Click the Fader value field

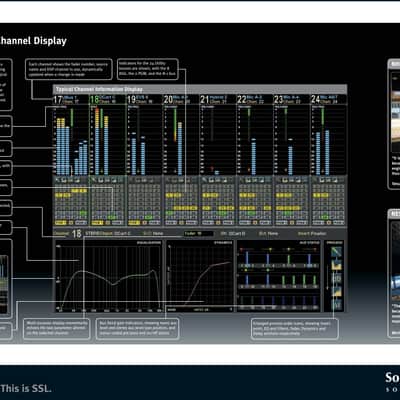pos(199,234)
